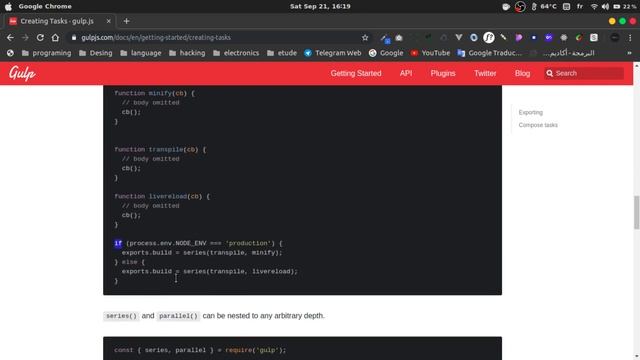Open the Apple menu
The height and width of the screenshot is (360, 640).
click(8, 7)
